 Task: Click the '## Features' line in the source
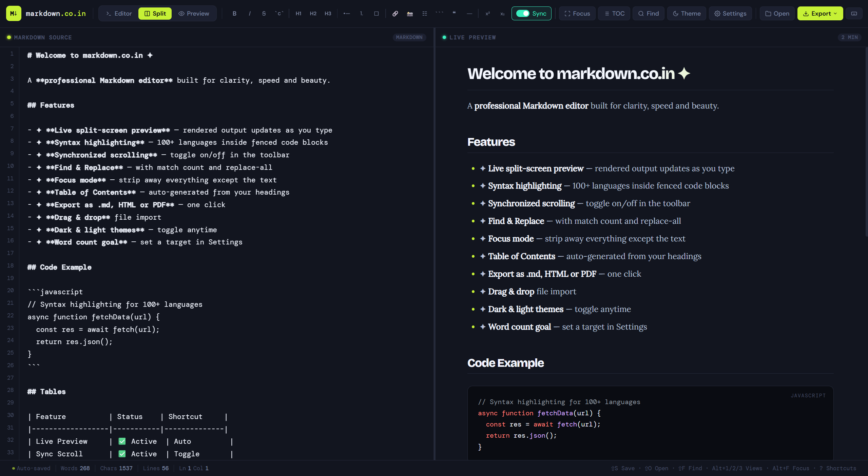(x=51, y=105)
